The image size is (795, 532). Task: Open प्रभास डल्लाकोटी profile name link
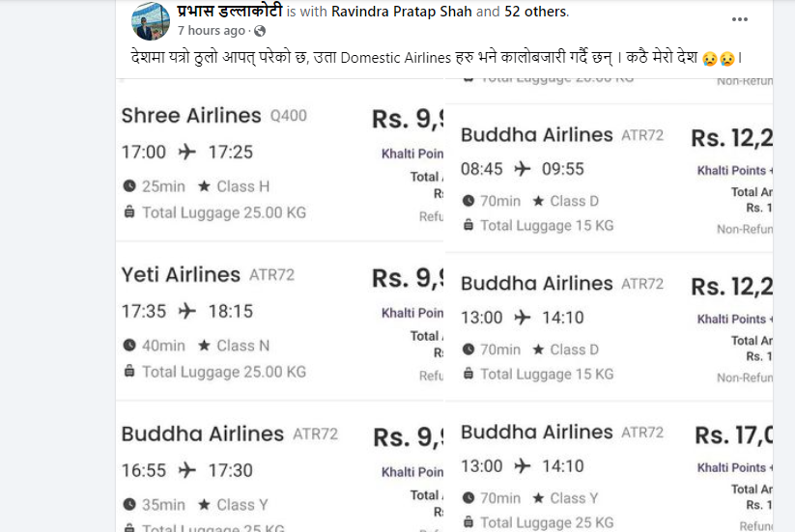(x=230, y=12)
